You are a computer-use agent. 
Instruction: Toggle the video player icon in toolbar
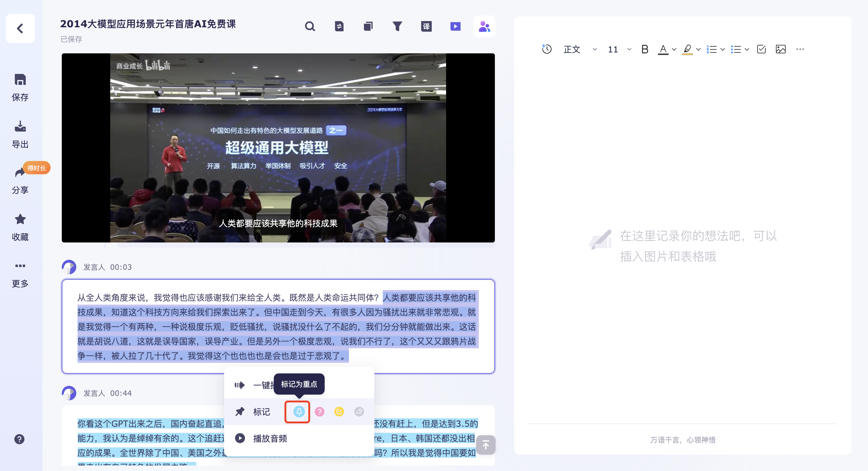point(455,26)
